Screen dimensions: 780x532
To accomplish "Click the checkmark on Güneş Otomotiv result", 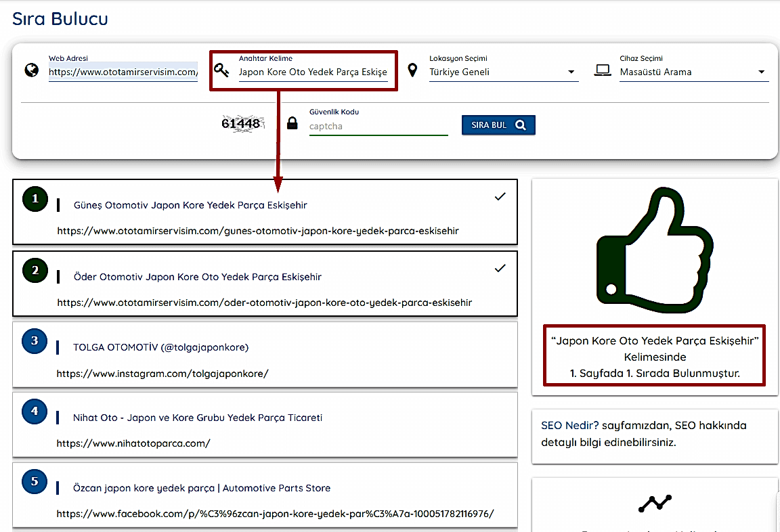I will 500,197.
